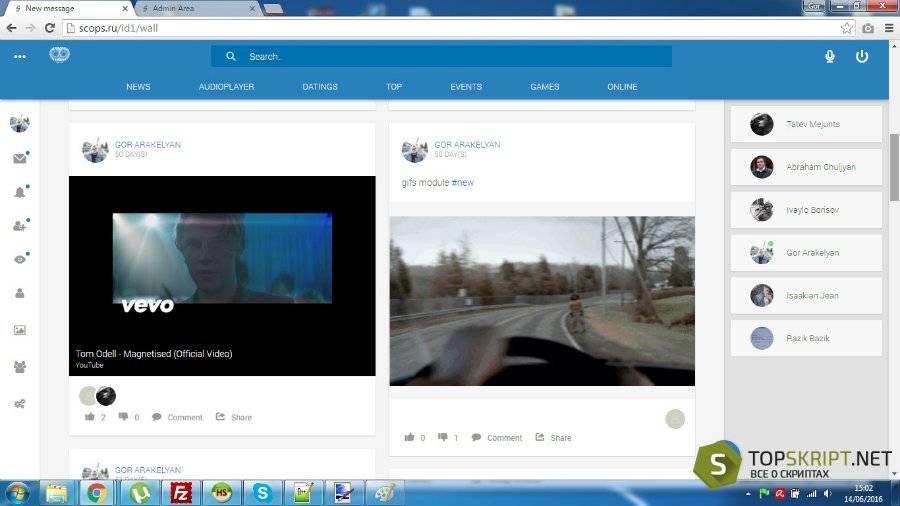Click the profile avatar in left sidebar
The height and width of the screenshot is (506, 900).
pyautogui.click(x=20, y=123)
